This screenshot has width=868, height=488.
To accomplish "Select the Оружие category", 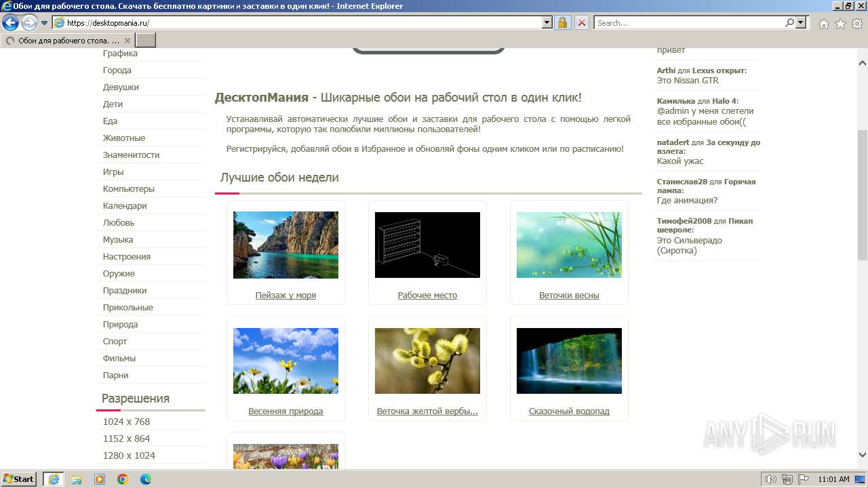I will pos(119,274).
